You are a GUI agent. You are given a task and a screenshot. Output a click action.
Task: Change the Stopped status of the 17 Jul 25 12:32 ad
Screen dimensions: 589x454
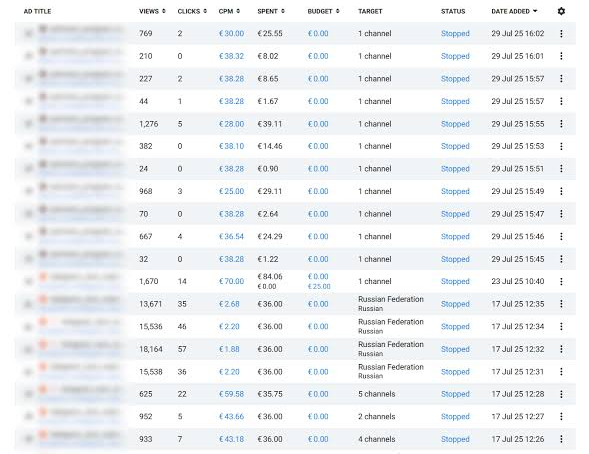click(455, 349)
